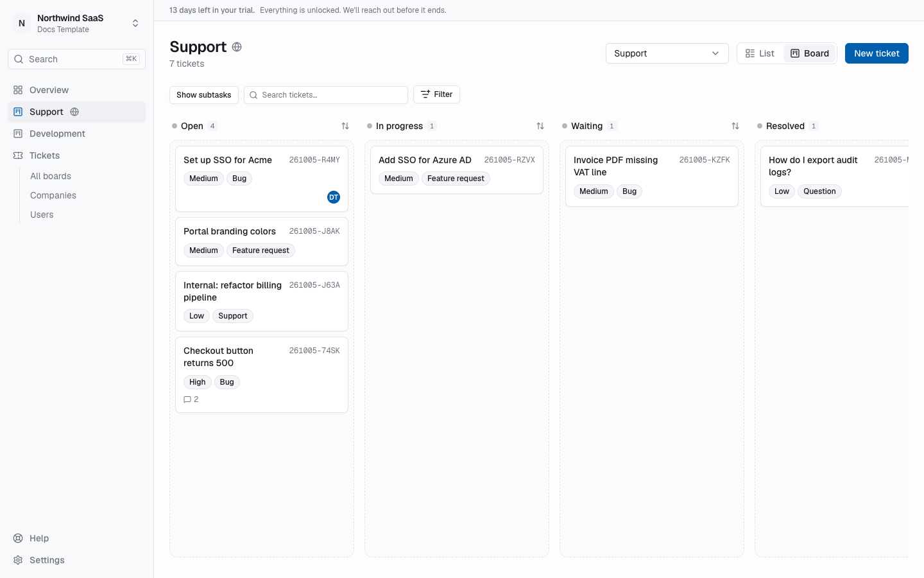Open Help from the sidebar

pyautogui.click(x=77, y=538)
